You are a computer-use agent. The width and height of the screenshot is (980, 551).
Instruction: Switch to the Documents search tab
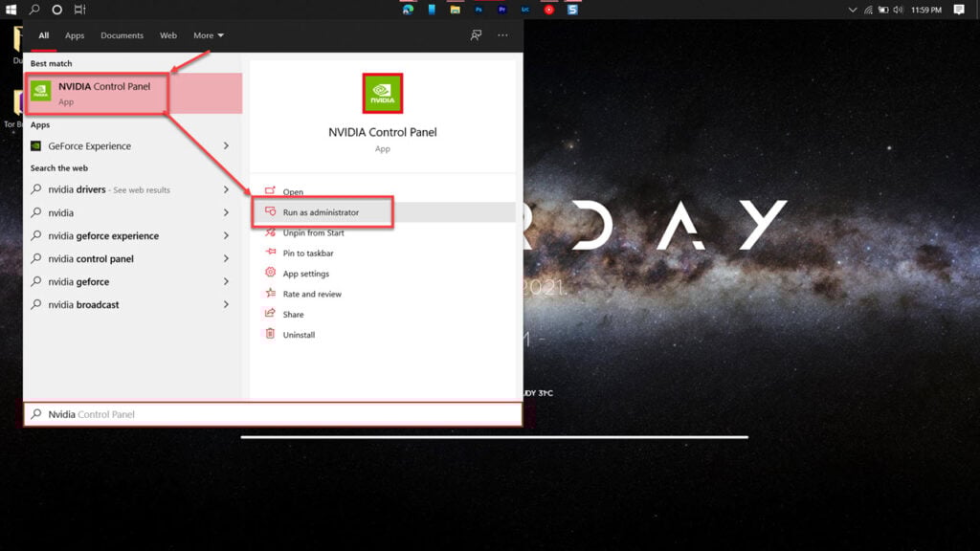(x=122, y=35)
